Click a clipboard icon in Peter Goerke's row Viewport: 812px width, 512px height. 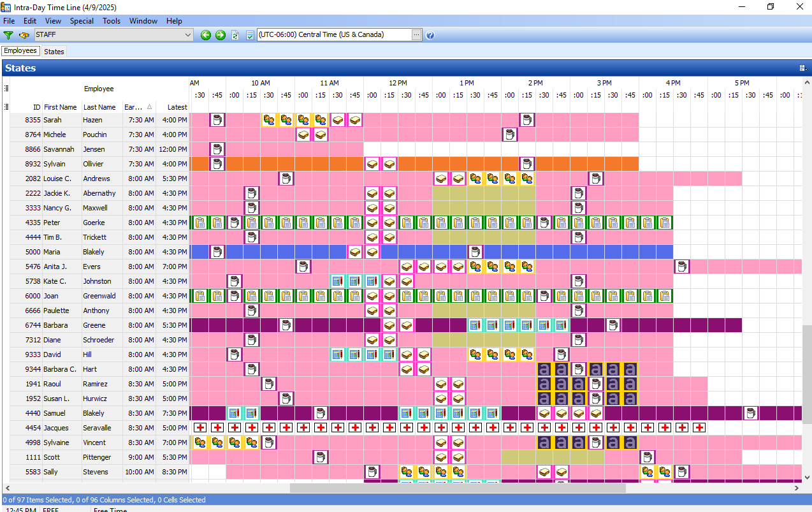pyautogui.click(x=199, y=222)
